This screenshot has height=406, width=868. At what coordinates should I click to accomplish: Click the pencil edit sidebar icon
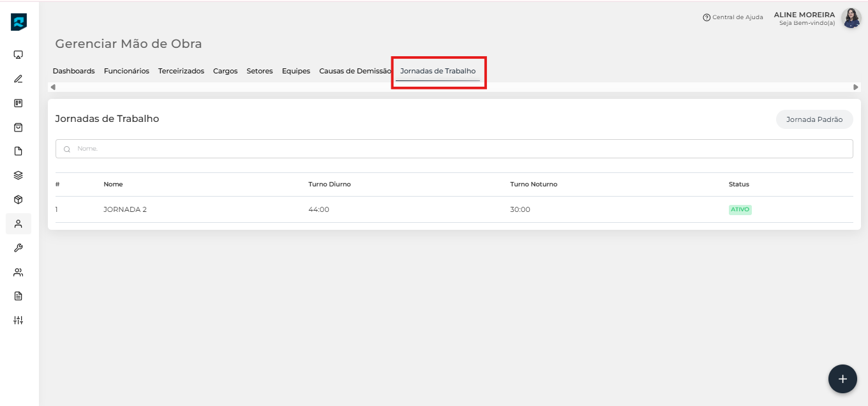(x=19, y=79)
